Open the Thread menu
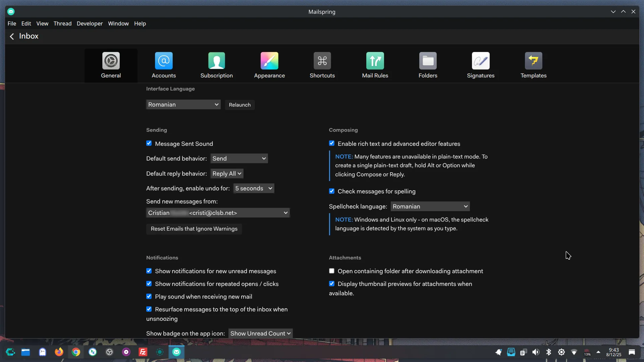 (x=62, y=23)
